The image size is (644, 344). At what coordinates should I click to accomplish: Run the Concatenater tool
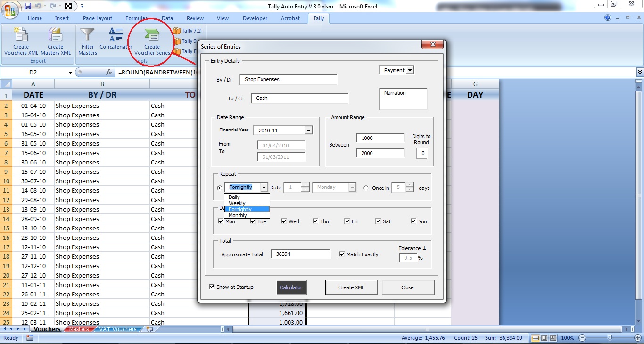click(x=116, y=39)
